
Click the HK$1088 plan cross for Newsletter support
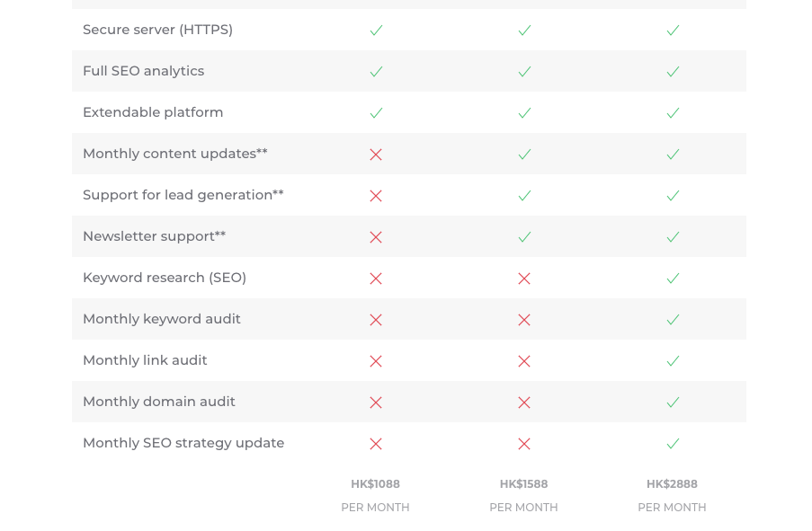tap(376, 237)
